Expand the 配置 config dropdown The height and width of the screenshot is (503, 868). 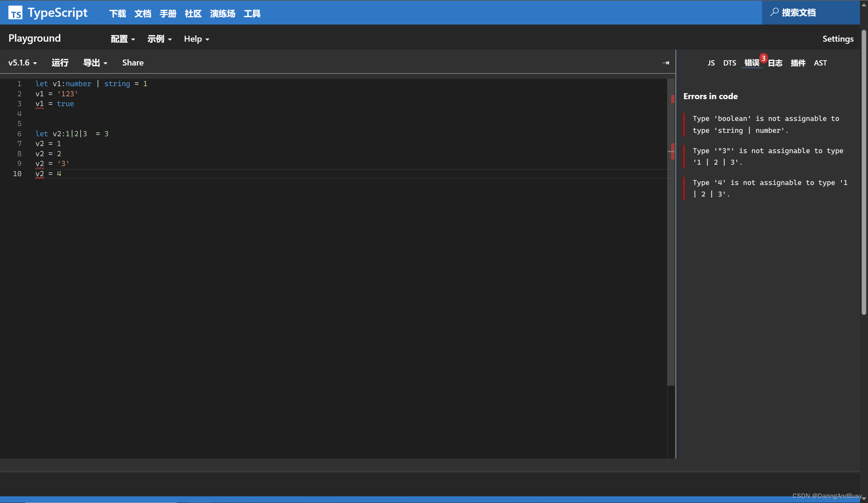(x=123, y=39)
